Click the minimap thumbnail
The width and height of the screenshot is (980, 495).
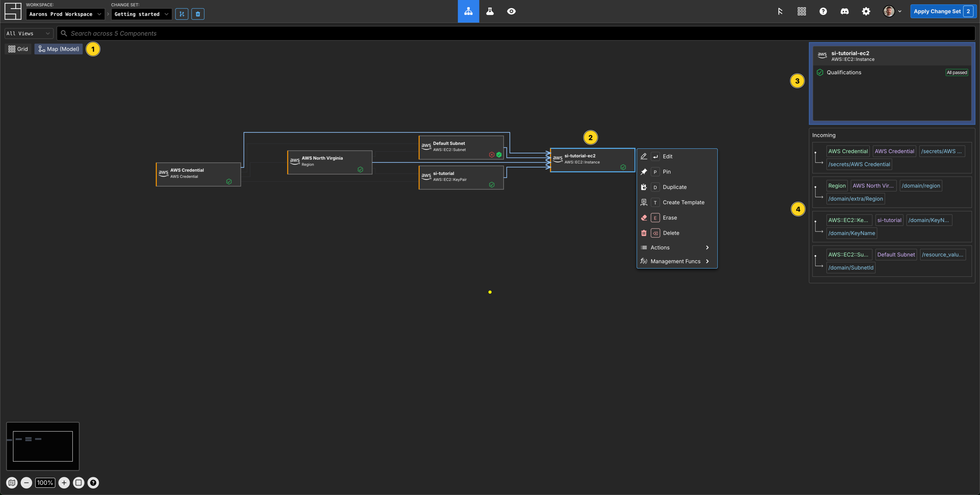click(x=43, y=446)
